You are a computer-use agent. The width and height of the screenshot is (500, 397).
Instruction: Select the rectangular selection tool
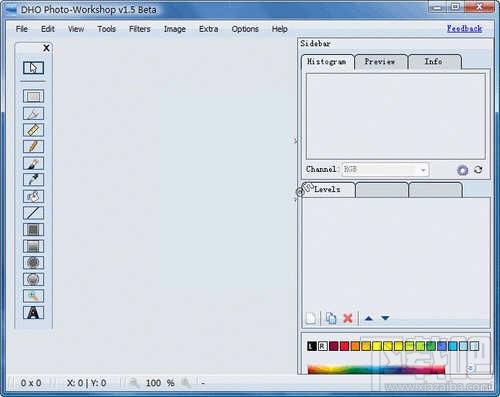(x=33, y=96)
